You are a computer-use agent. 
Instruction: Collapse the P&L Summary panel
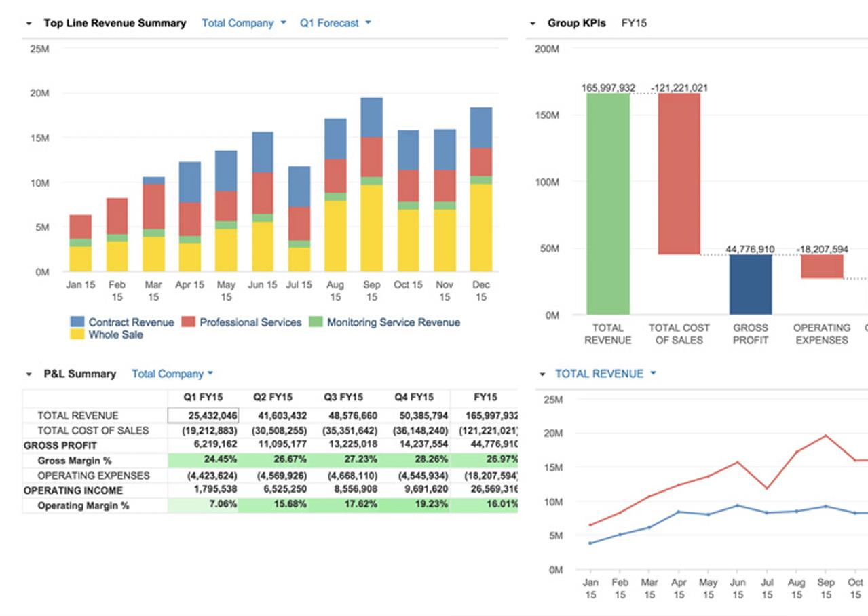27,372
